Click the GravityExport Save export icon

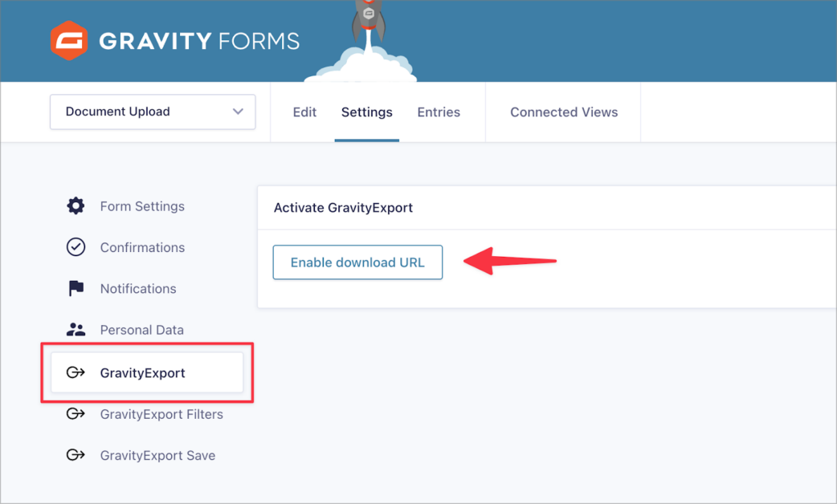coord(75,455)
